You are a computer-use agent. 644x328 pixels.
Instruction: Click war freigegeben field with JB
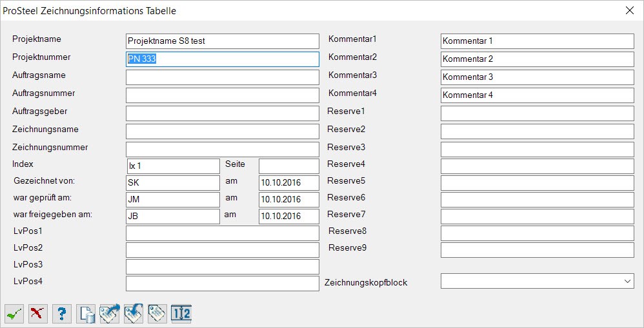pyautogui.click(x=173, y=217)
